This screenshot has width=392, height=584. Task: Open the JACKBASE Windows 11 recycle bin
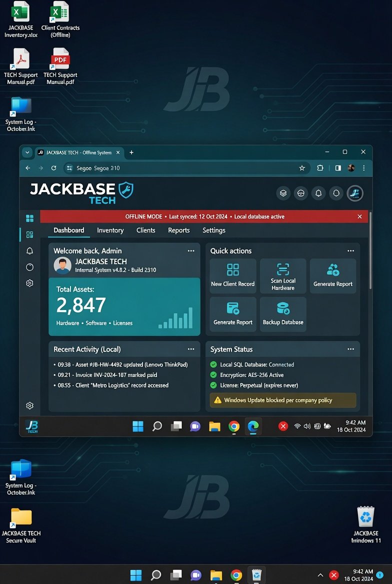tap(365, 525)
